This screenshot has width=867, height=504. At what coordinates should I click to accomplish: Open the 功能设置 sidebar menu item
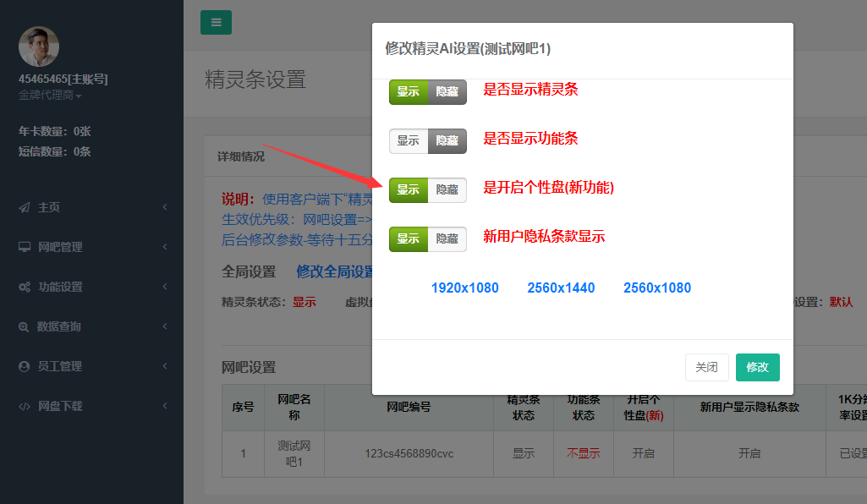pyautogui.click(x=92, y=287)
